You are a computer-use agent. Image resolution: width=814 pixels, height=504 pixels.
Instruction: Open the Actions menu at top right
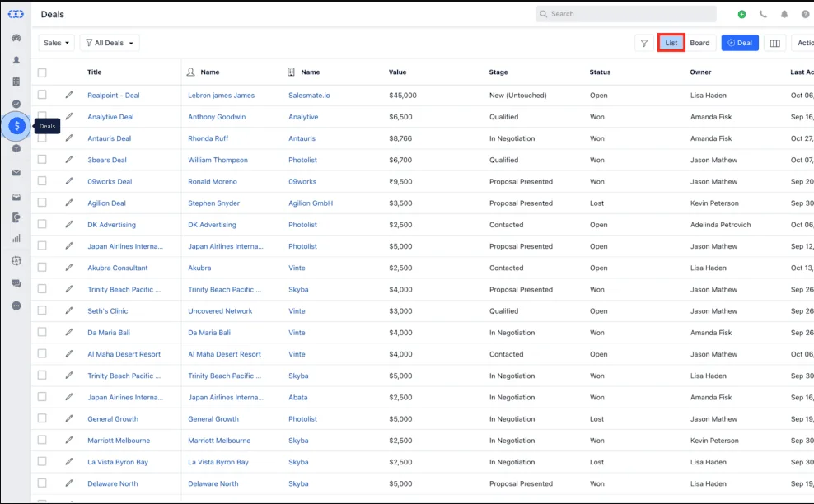[804, 43]
